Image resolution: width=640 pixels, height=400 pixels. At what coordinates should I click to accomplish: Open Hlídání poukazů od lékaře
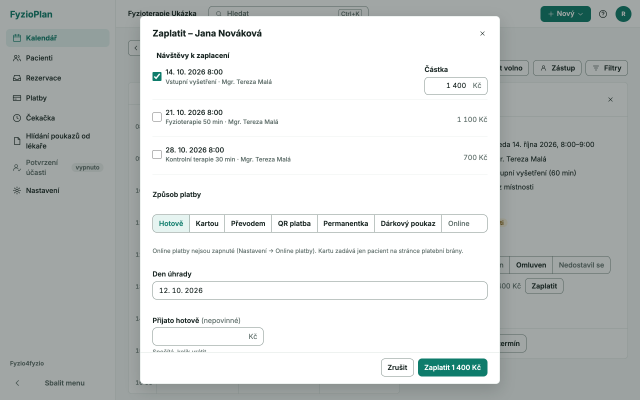58,141
